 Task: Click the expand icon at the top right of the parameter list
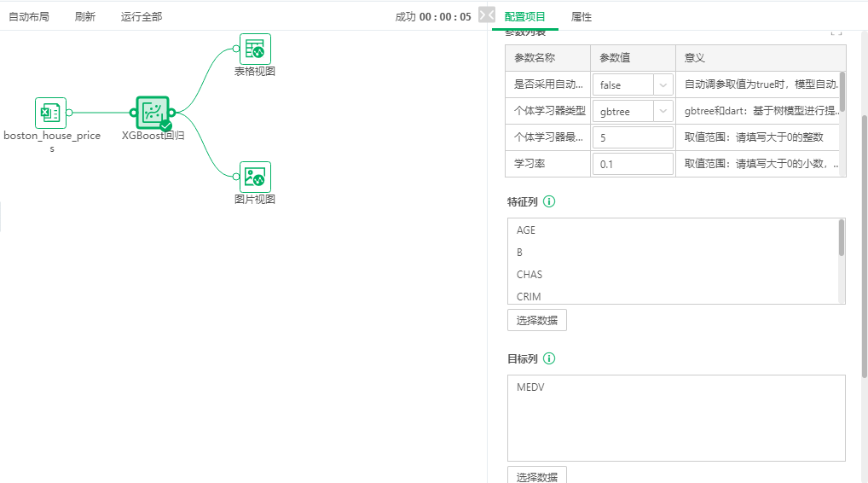836,33
